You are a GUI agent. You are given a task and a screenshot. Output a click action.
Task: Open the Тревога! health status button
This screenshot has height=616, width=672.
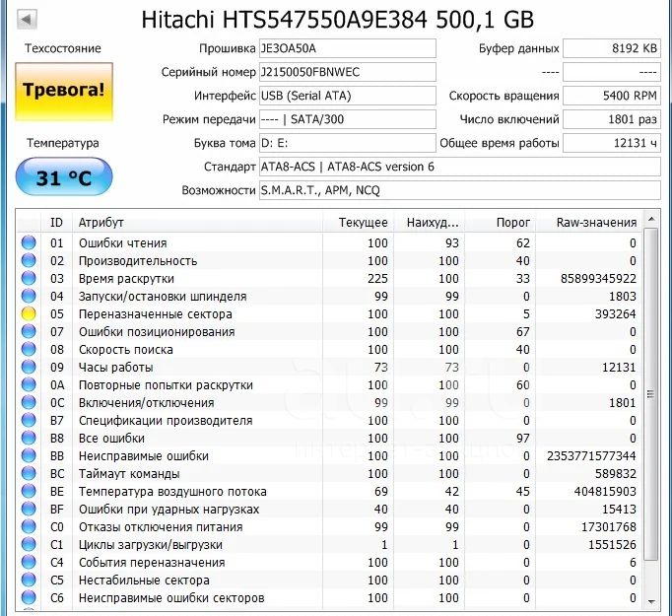[64, 91]
